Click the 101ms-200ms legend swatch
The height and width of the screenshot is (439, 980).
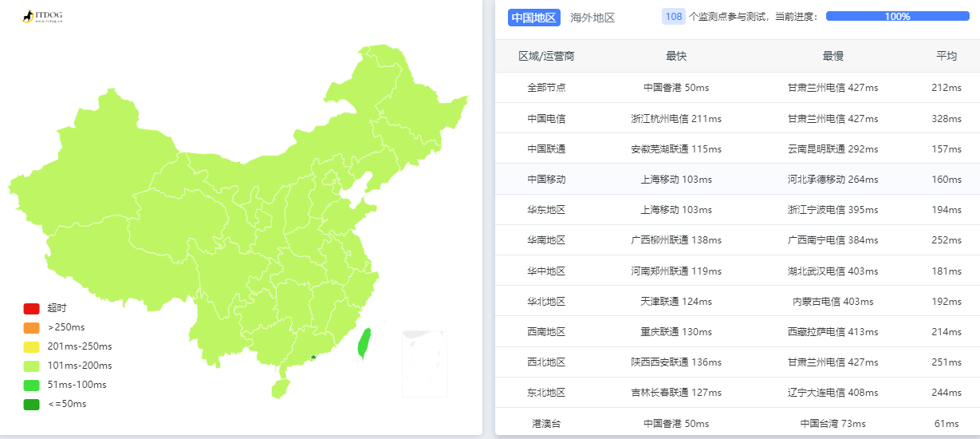pos(31,366)
